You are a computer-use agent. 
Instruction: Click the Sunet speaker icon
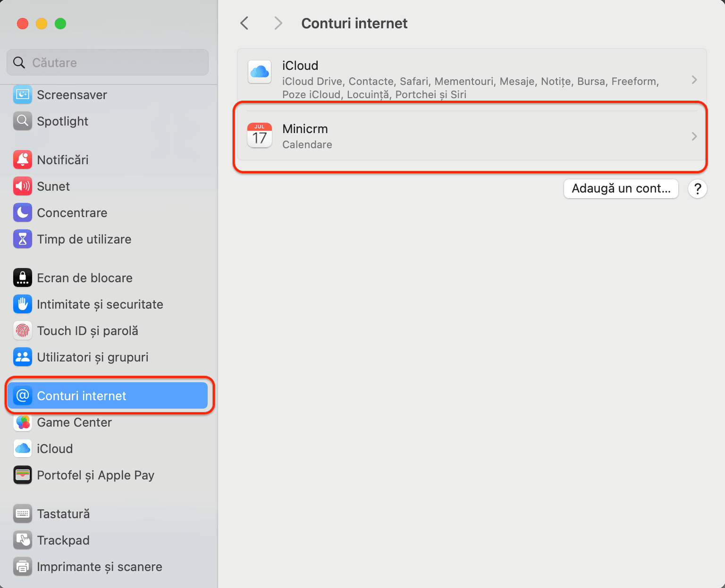tap(23, 186)
